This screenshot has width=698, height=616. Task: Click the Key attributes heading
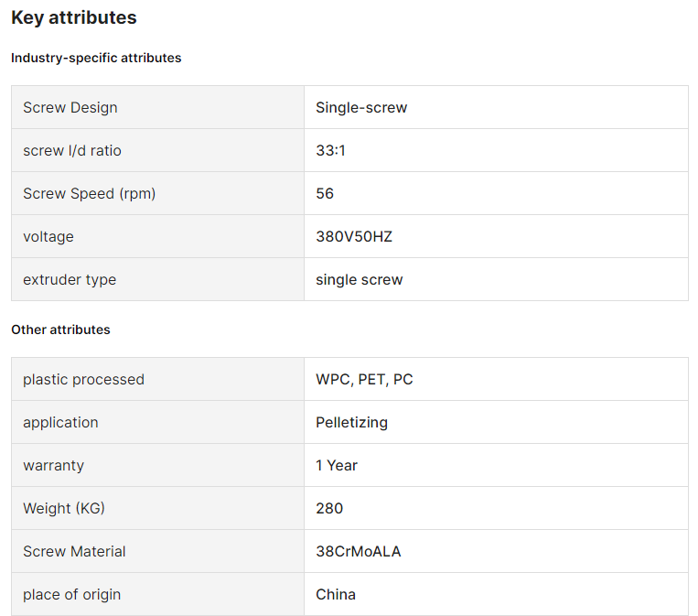point(74,17)
